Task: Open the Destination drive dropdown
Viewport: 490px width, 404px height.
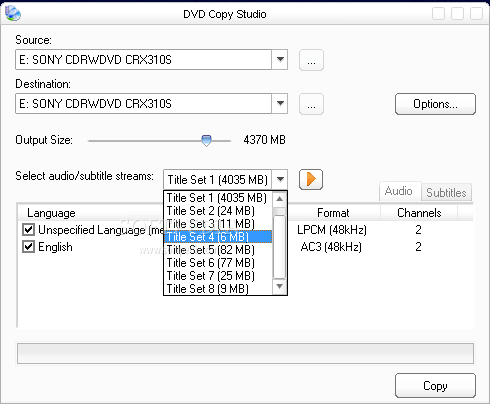Action: (x=280, y=104)
